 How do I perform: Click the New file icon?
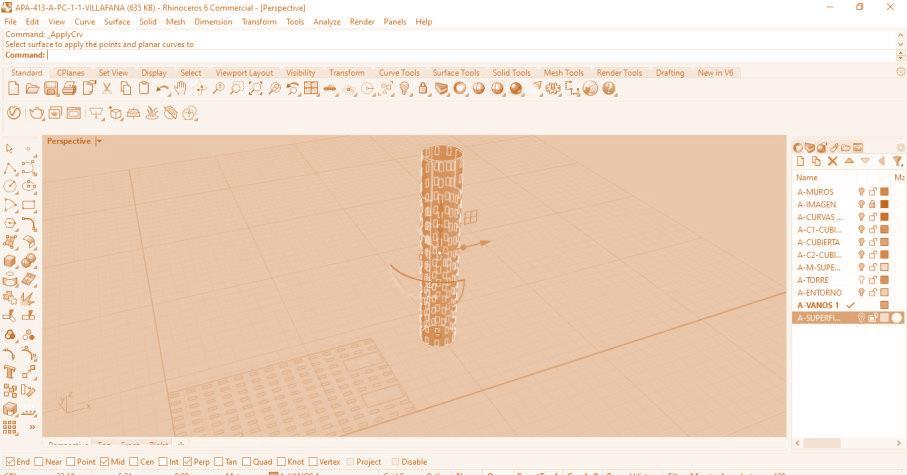(13, 89)
